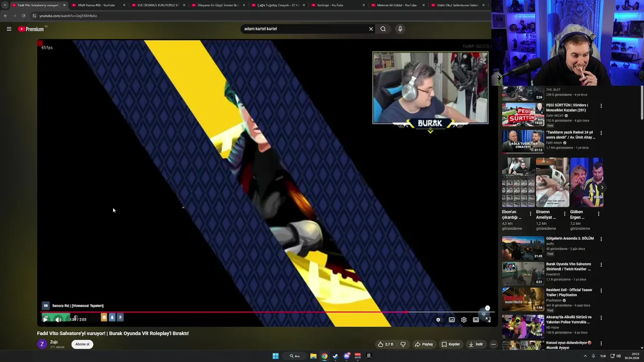Open options for Konsol oyun dolandırıcılığı video

(601, 343)
